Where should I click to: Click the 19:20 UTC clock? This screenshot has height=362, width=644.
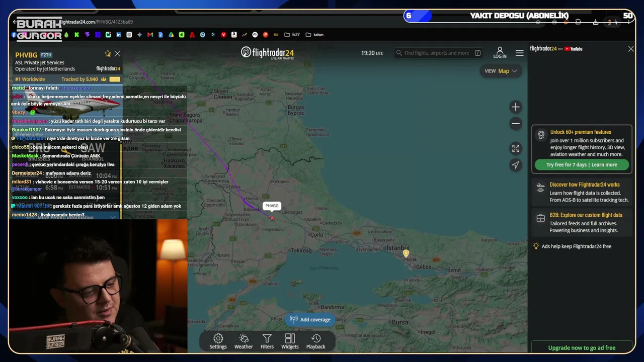click(372, 53)
